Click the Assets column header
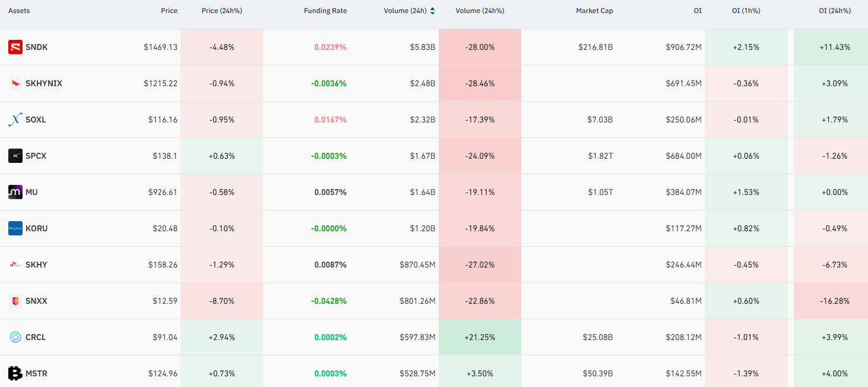The width and height of the screenshot is (868, 387). point(19,11)
